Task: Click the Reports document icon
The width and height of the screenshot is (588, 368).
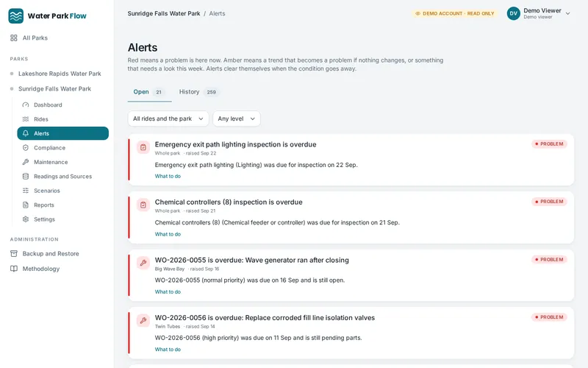Action: click(x=26, y=205)
